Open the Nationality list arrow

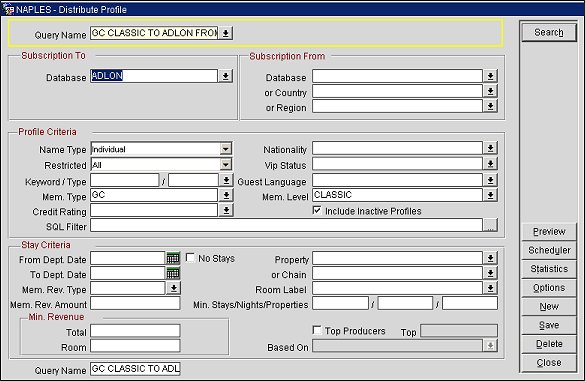pos(490,148)
